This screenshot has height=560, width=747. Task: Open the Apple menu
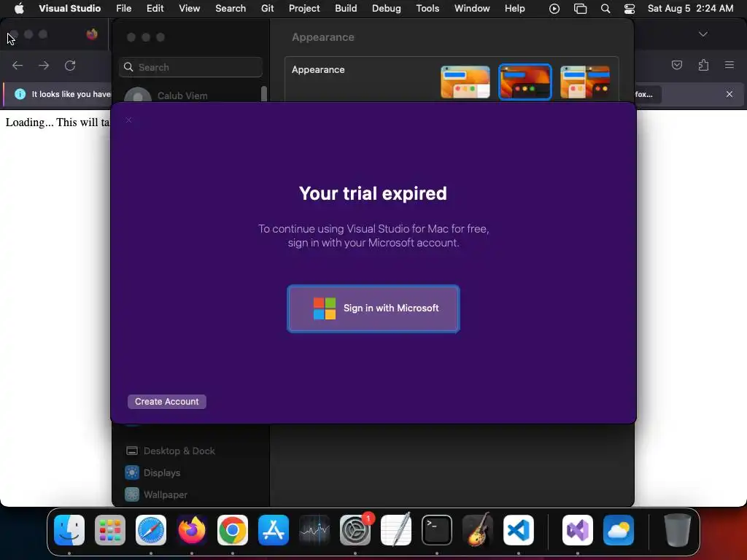tap(19, 8)
